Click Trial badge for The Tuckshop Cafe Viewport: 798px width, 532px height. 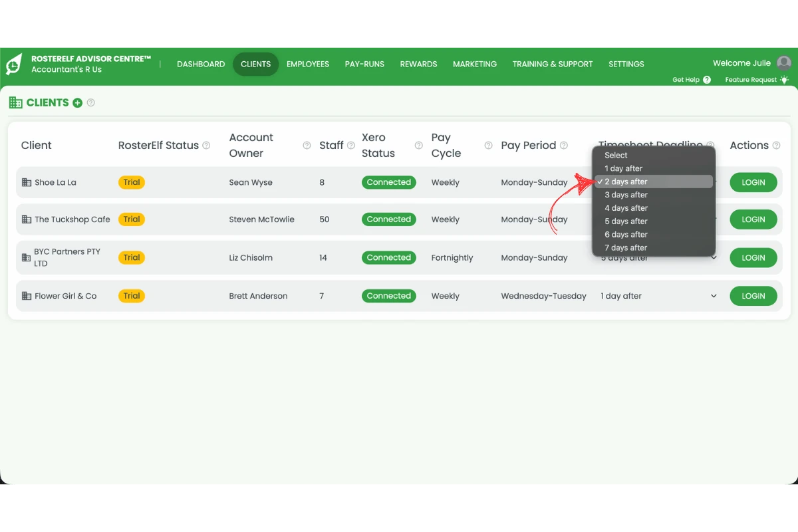(x=132, y=219)
